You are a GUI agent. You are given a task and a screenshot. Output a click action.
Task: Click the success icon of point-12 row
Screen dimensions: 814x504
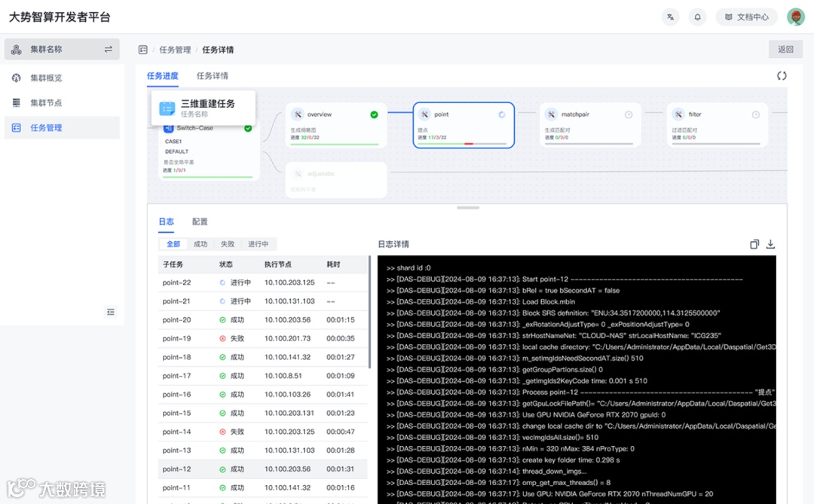coord(222,469)
